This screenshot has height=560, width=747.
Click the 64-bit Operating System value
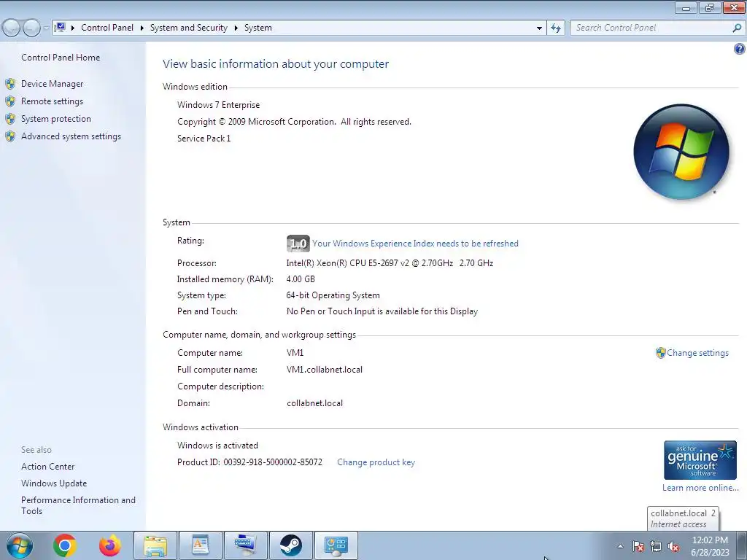[333, 296]
